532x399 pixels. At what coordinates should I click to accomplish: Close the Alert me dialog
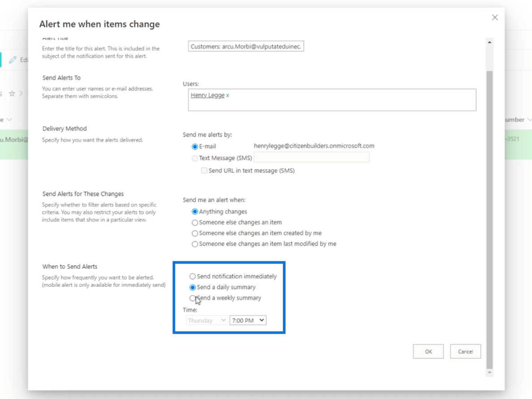(x=495, y=17)
